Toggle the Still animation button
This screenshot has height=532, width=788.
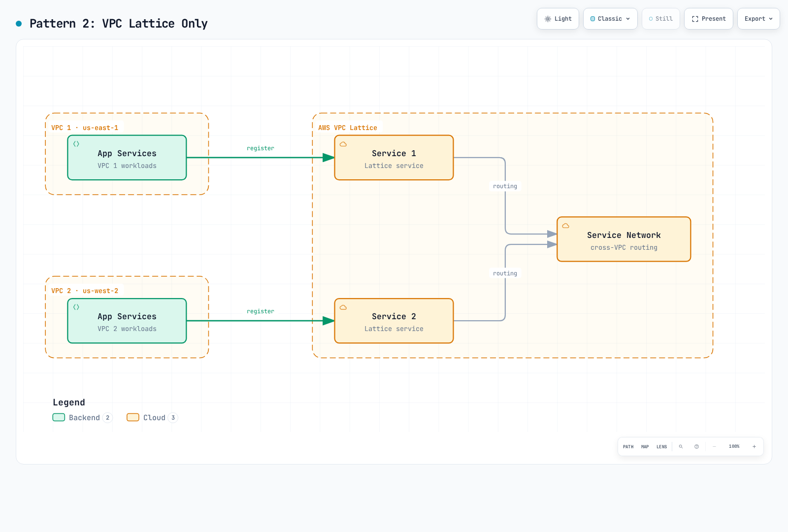[x=660, y=19]
